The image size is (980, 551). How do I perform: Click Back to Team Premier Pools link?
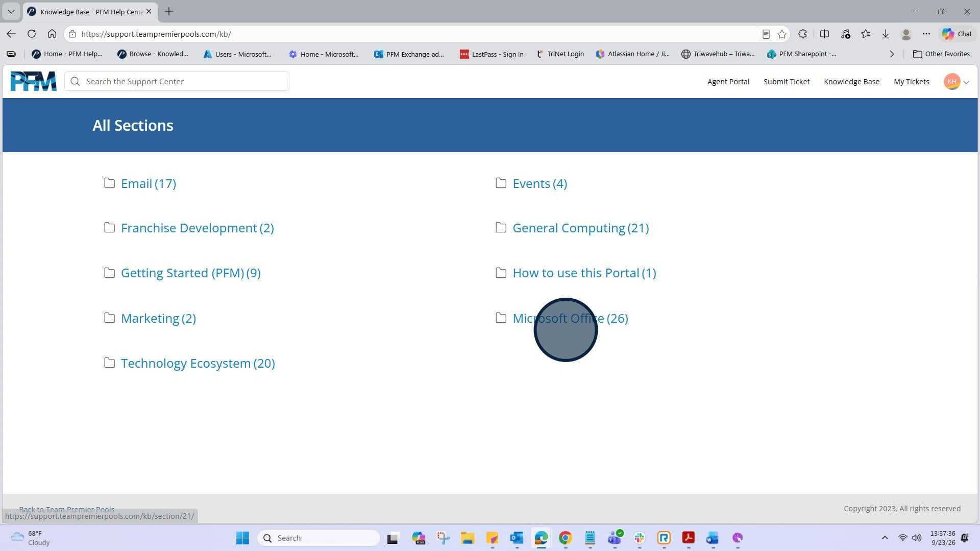tap(67, 509)
